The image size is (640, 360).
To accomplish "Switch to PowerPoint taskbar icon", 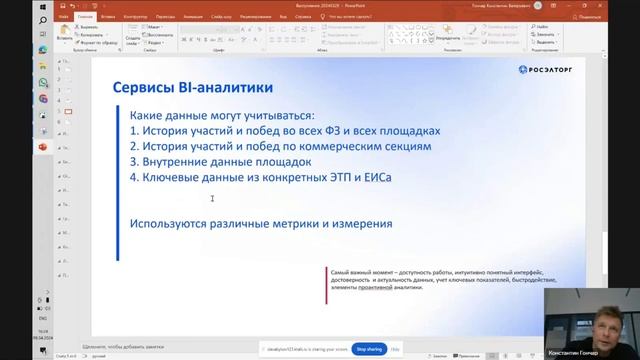I will tap(43, 147).
